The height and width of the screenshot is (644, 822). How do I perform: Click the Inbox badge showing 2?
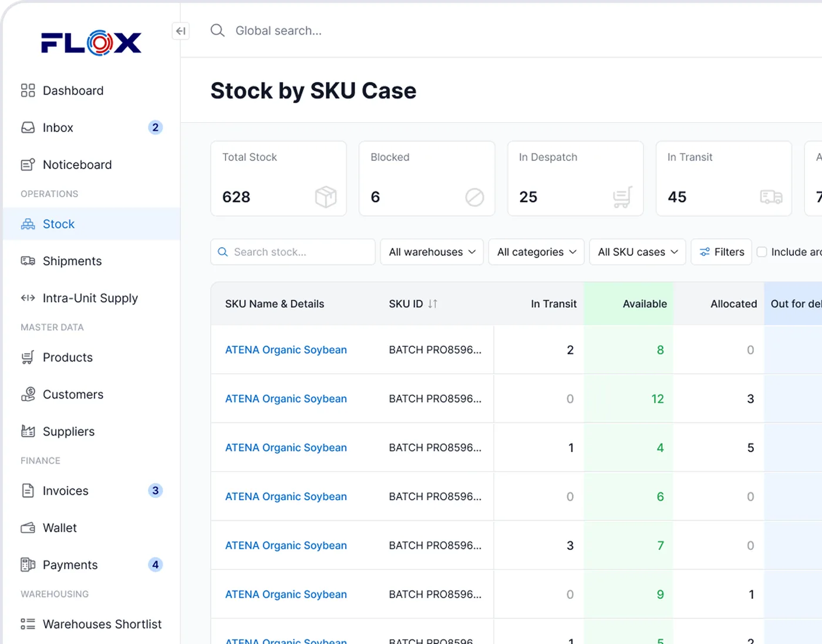coord(155,127)
